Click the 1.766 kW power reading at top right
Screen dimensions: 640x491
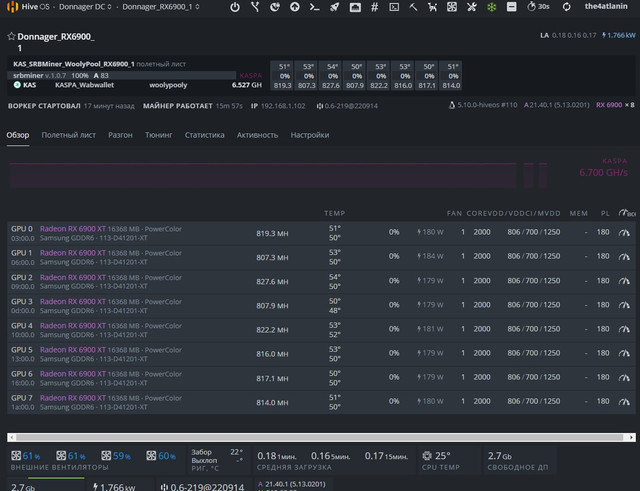click(619, 36)
